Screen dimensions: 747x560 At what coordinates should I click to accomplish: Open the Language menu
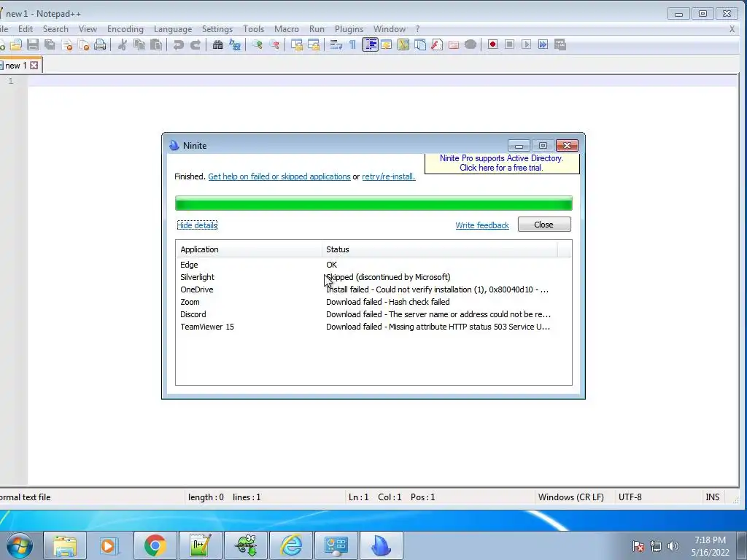coord(173,29)
